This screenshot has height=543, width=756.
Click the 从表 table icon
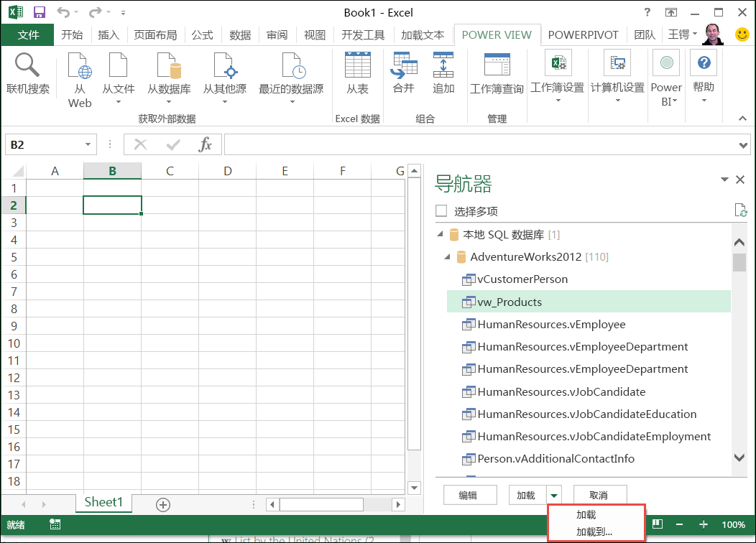click(x=357, y=66)
